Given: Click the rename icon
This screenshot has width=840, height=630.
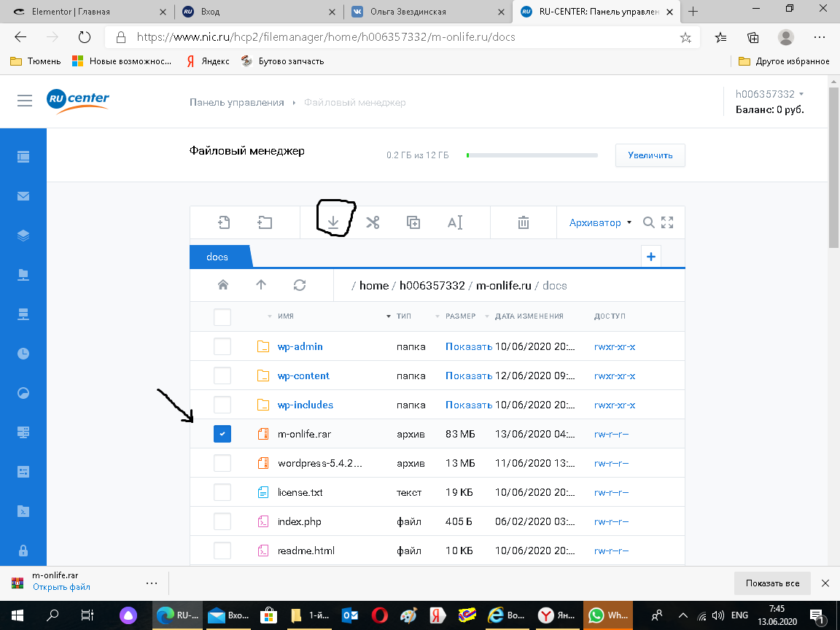Looking at the screenshot, I should 455,222.
